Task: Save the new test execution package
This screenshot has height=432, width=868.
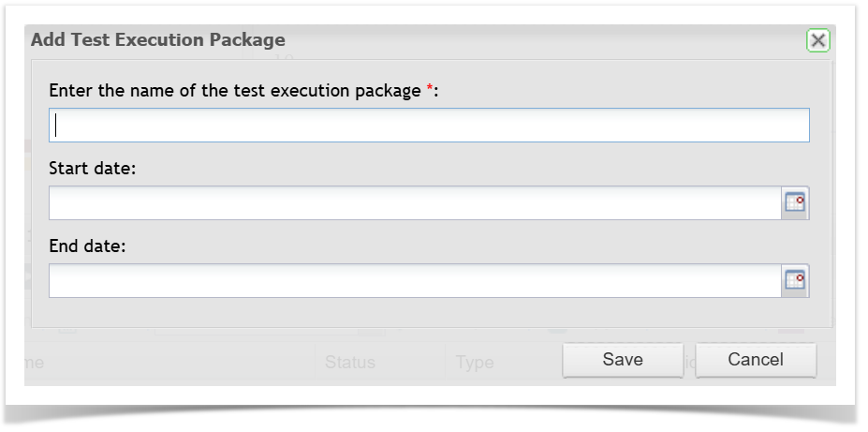Action: (x=623, y=360)
